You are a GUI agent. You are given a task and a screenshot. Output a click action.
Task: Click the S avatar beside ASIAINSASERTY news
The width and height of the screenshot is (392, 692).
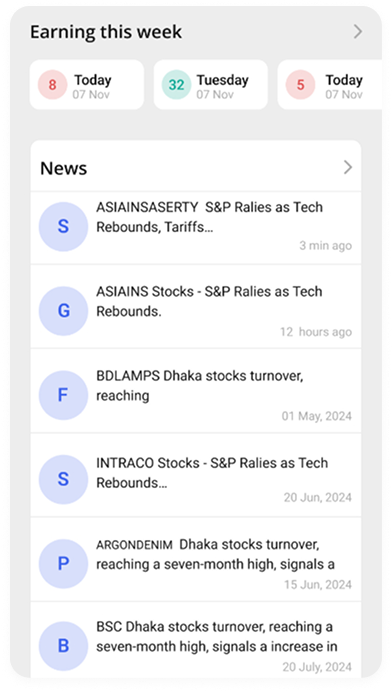(64, 226)
